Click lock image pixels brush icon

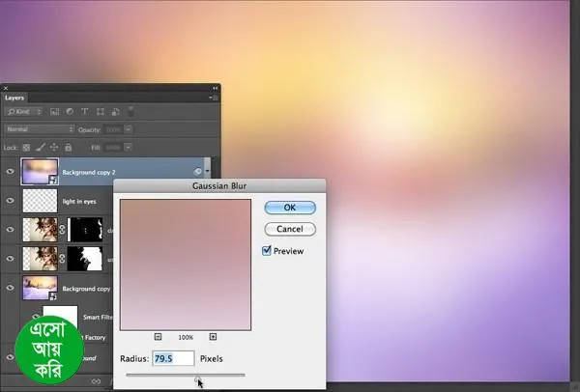(x=40, y=147)
